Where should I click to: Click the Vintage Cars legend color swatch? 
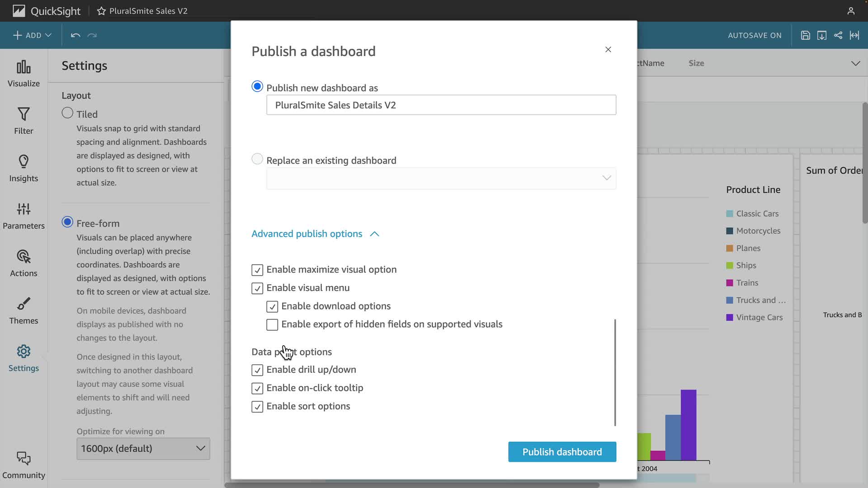(729, 318)
